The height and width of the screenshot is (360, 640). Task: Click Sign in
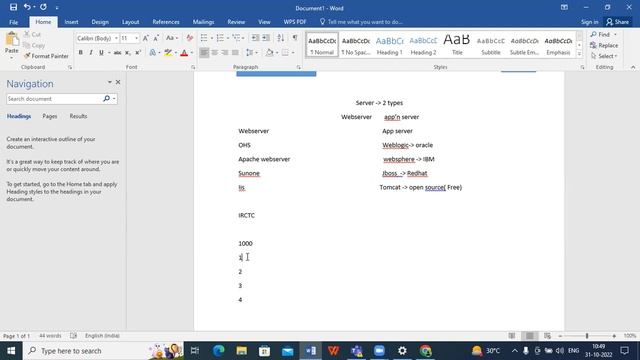pyautogui.click(x=589, y=22)
